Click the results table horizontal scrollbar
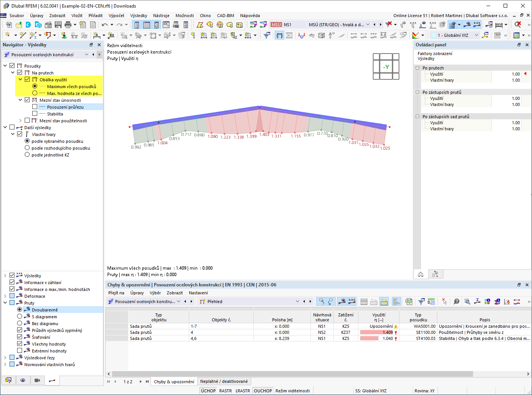 pos(293,374)
